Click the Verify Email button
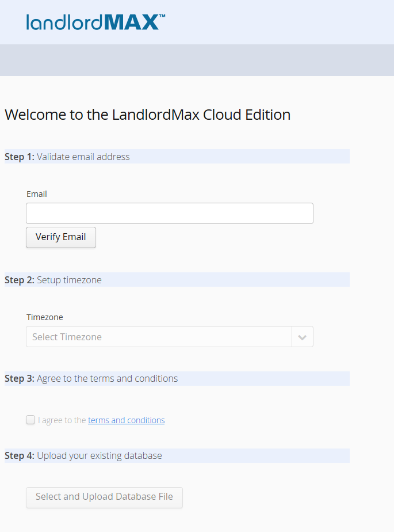The width and height of the screenshot is (394, 532). tap(61, 237)
